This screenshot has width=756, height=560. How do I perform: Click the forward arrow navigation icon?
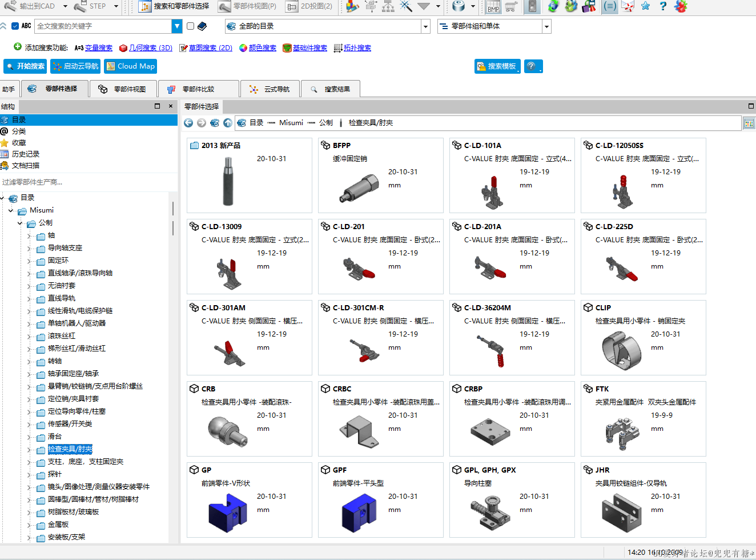point(202,123)
